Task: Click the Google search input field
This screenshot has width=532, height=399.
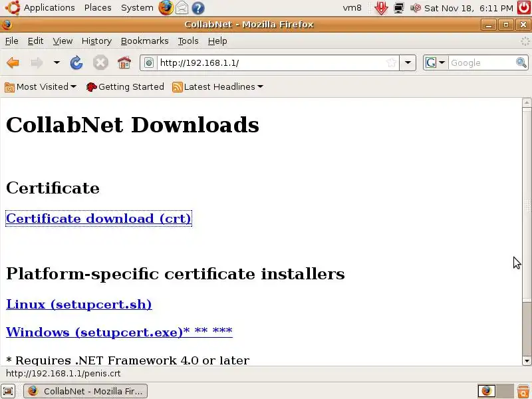Action: click(x=481, y=63)
